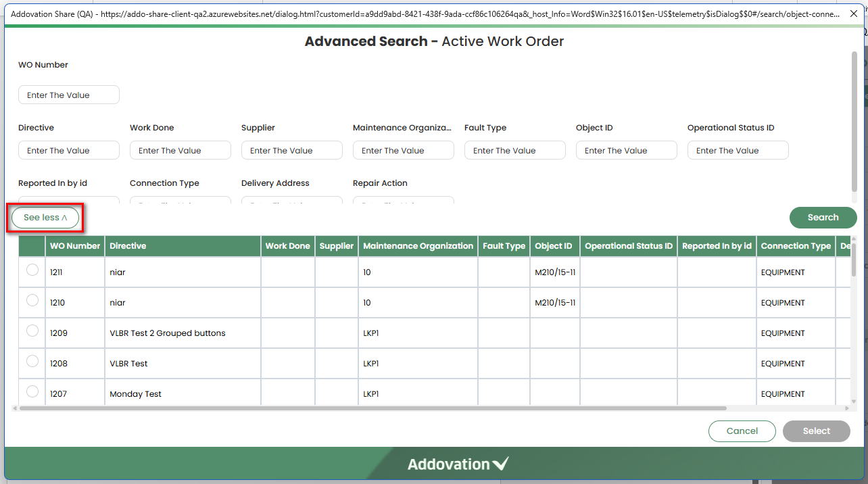868x484 pixels.
Task: Choose work order 1209 radio button
Action: (32, 331)
